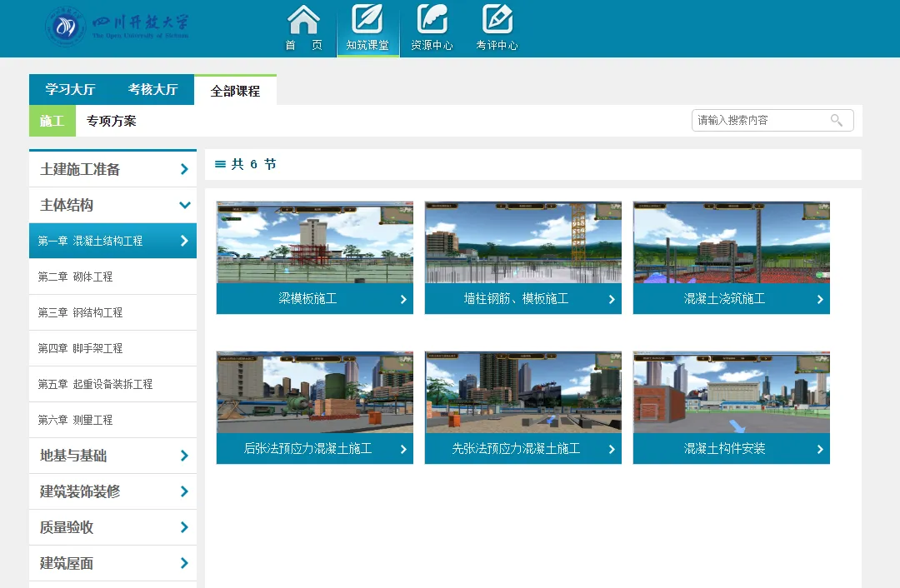Switch to the 学习大厅 tab
Image resolution: width=900 pixels, height=588 pixels.
click(70, 90)
